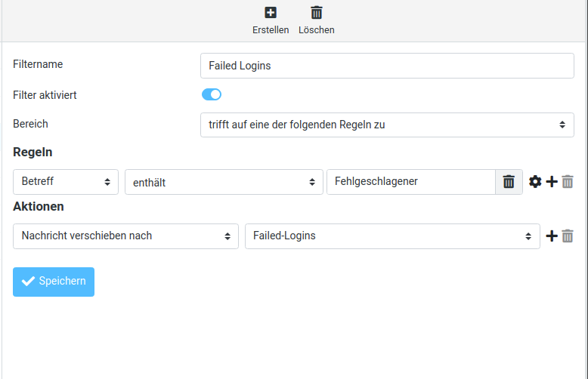
Task: Expand the enthält condition dropdown
Action: [x=223, y=182]
